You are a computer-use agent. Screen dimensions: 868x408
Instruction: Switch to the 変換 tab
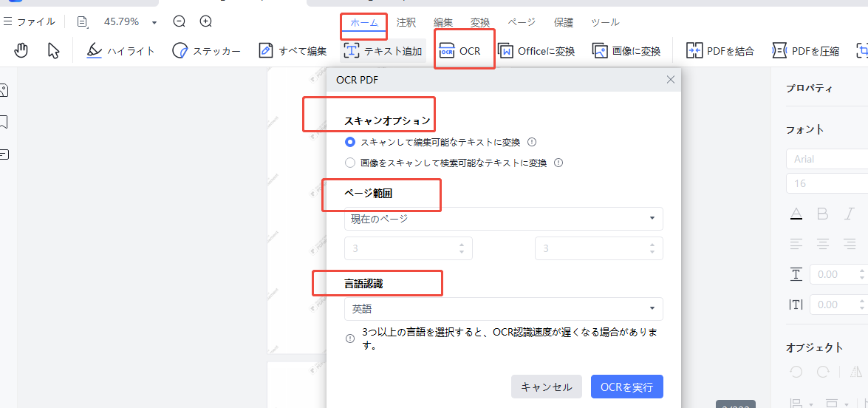(480, 23)
